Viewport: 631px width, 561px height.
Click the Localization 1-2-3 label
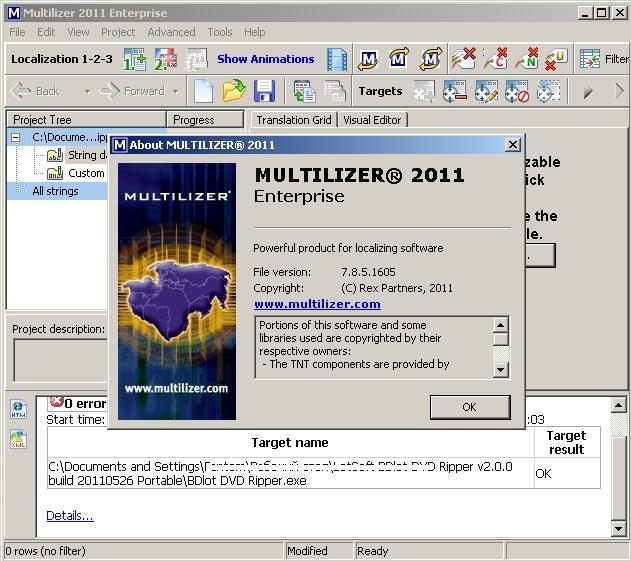point(62,59)
